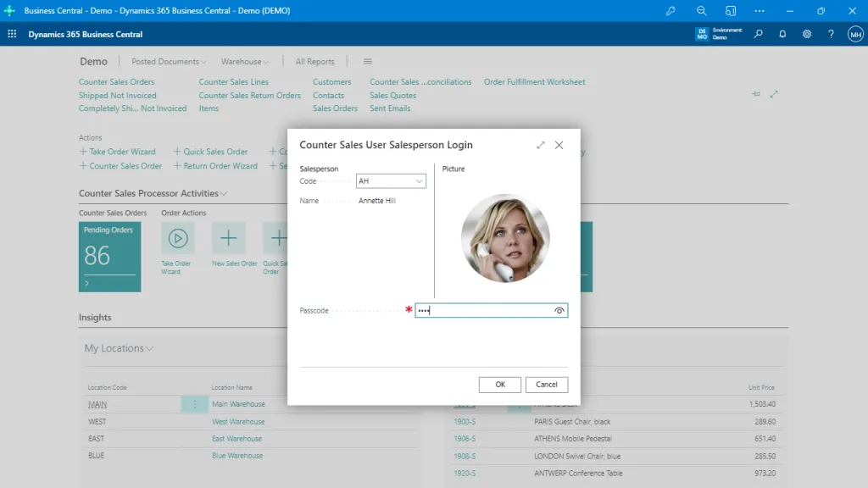The height and width of the screenshot is (488, 868).
Task: Open the Customers link
Action: (331, 81)
